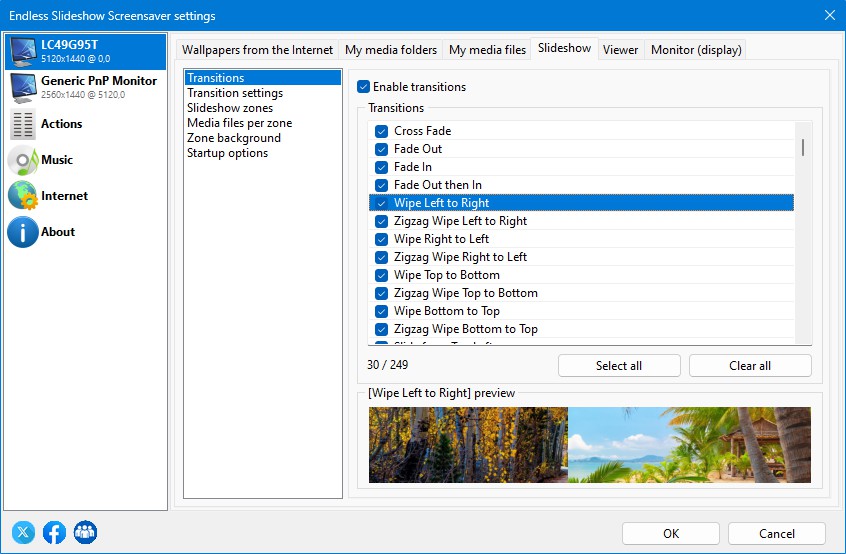Switch to the Viewer tab
Image resolution: width=846 pixels, height=554 pixels.
620,50
